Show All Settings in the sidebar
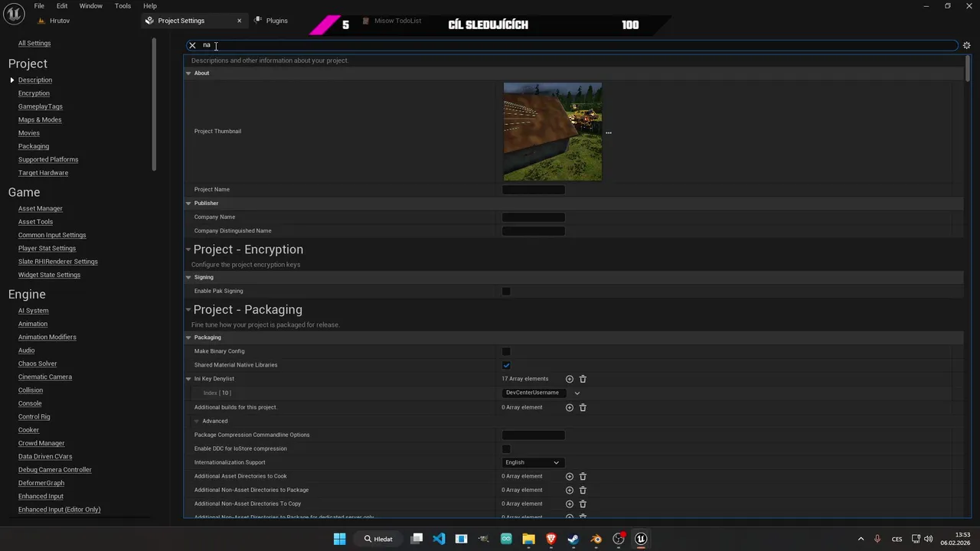 34,43
